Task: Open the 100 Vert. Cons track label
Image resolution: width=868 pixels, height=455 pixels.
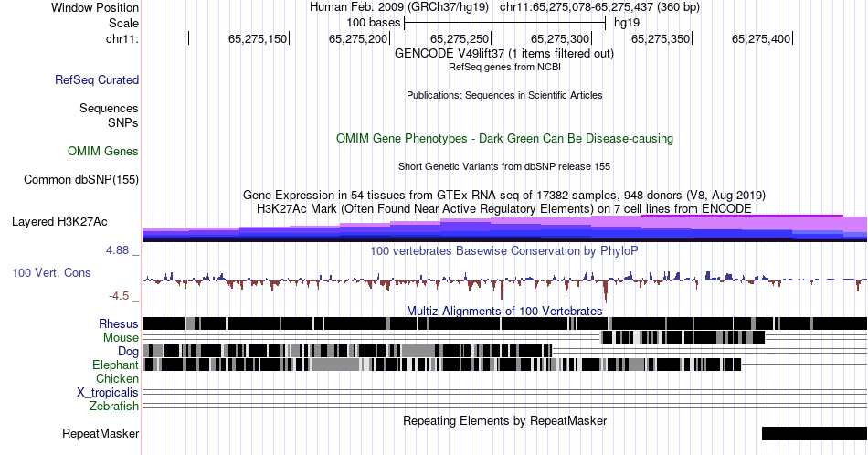Action: coord(51,272)
